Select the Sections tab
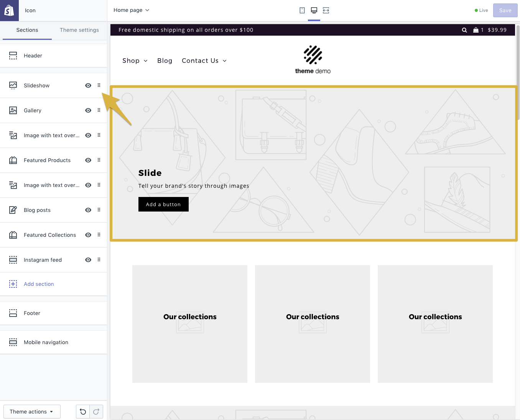 [x=27, y=30]
